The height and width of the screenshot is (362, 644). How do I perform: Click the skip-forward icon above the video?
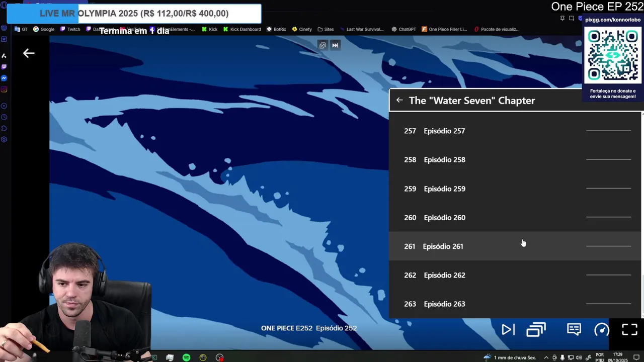click(335, 45)
